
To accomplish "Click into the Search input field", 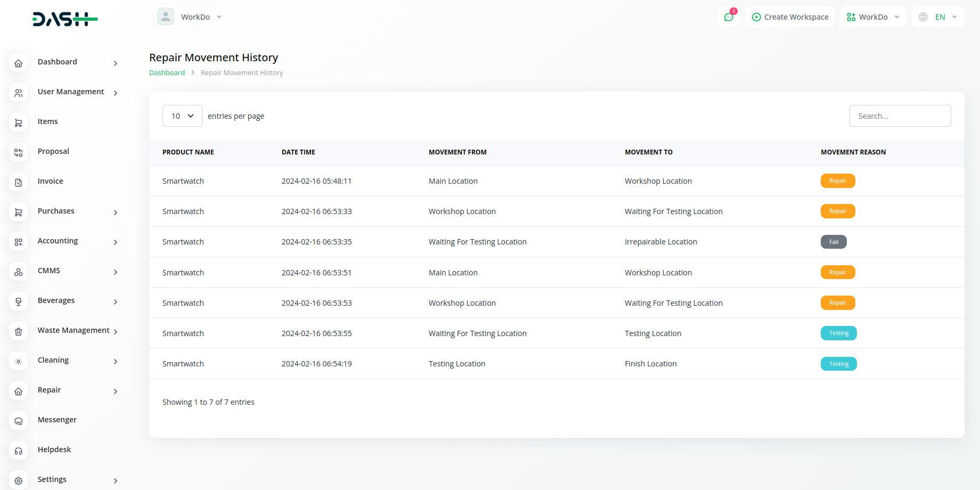I will pyautogui.click(x=900, y=116).
